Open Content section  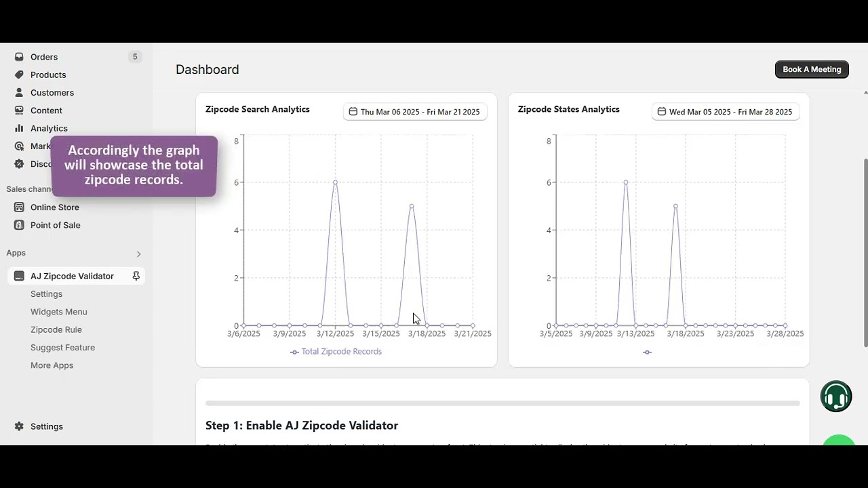[x=46, y=110]
